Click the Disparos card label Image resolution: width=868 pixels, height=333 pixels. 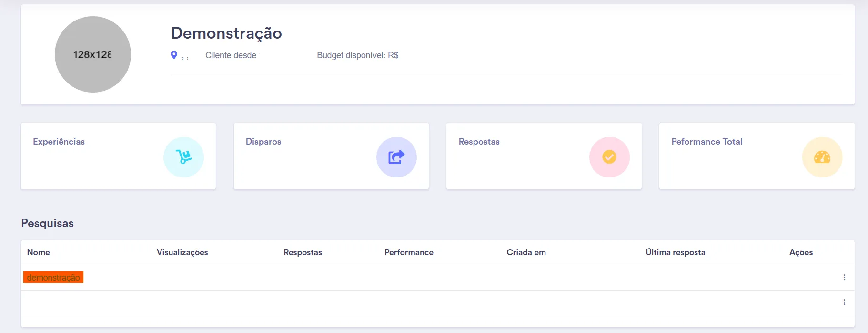[x=263, y=142]
